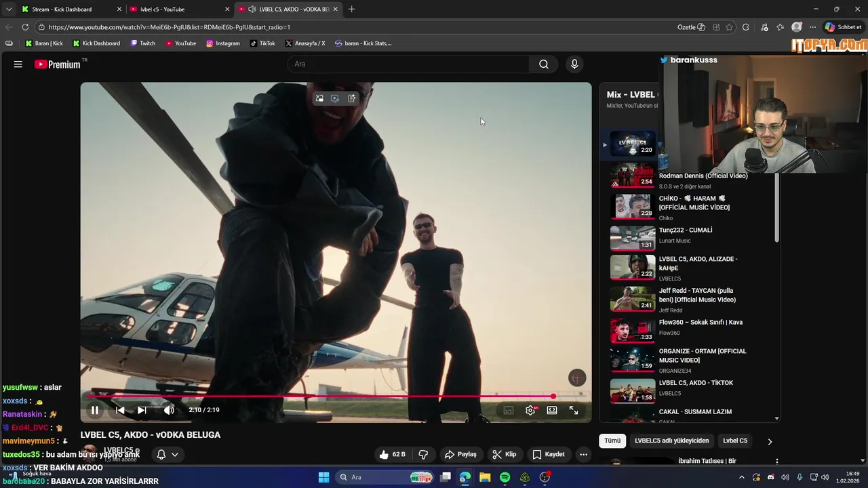Screen dimensions: 868x488
Task: Open the Twitch bookmark
Action: pos(143,43)
